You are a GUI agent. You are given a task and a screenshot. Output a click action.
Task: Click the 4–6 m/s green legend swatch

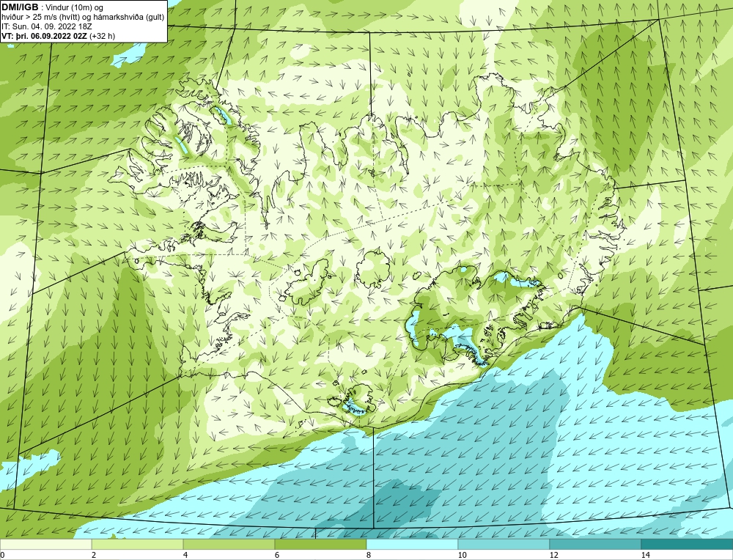click(229, 544)
